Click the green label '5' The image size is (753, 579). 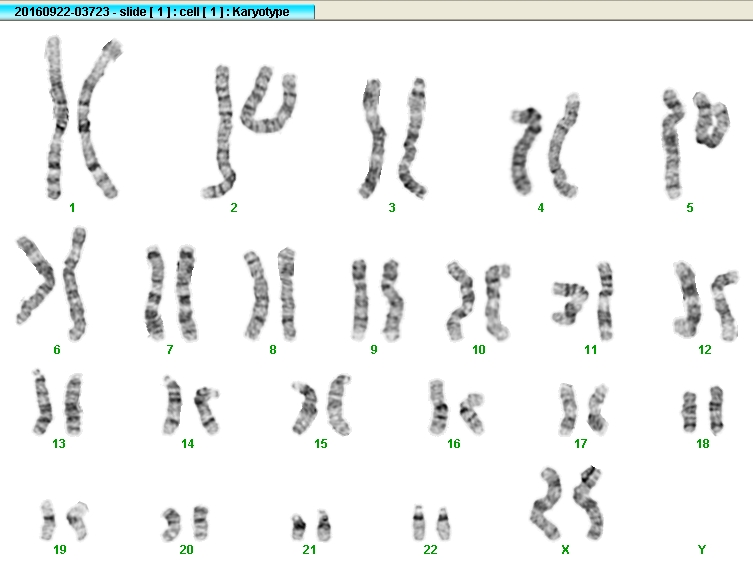(690, 208)
